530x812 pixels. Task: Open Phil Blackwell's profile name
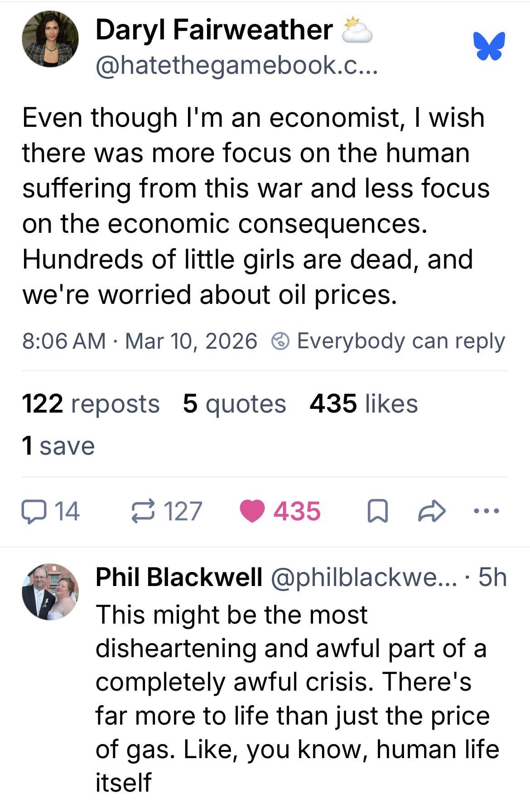(179, 577)
